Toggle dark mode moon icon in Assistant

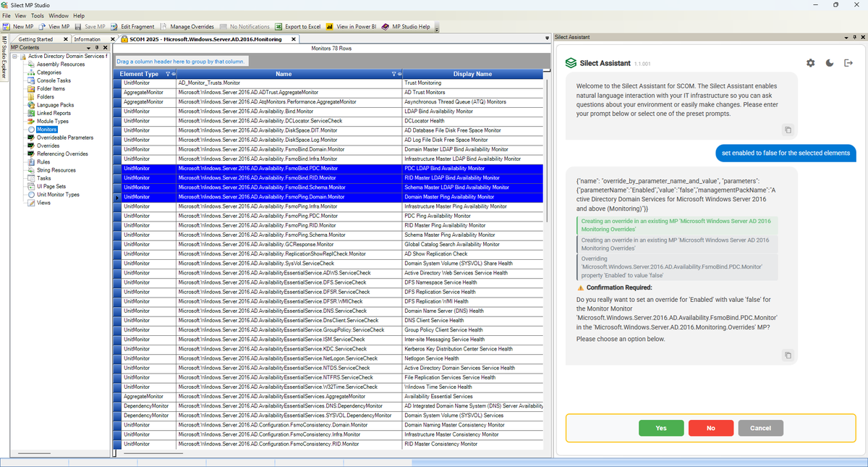click(x=830, y=63)
